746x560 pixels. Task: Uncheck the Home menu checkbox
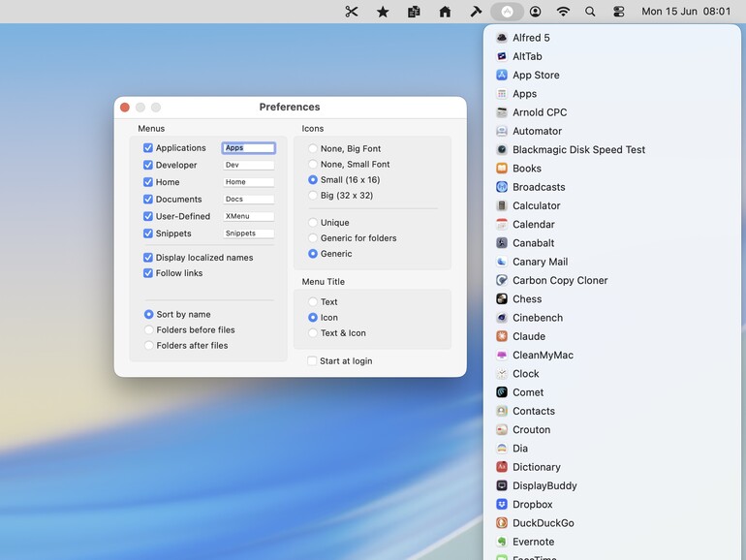tap(148, 182)
